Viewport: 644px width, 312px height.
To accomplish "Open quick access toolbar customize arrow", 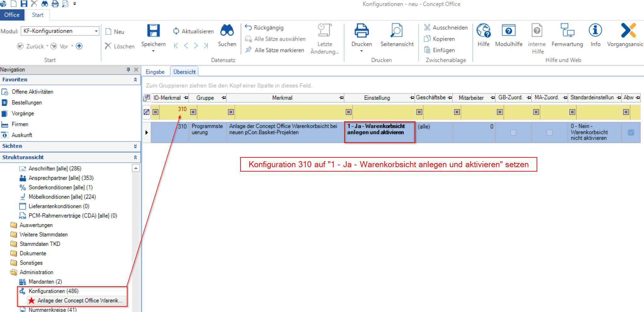I will pyautogui.click(x=75, y=4).
